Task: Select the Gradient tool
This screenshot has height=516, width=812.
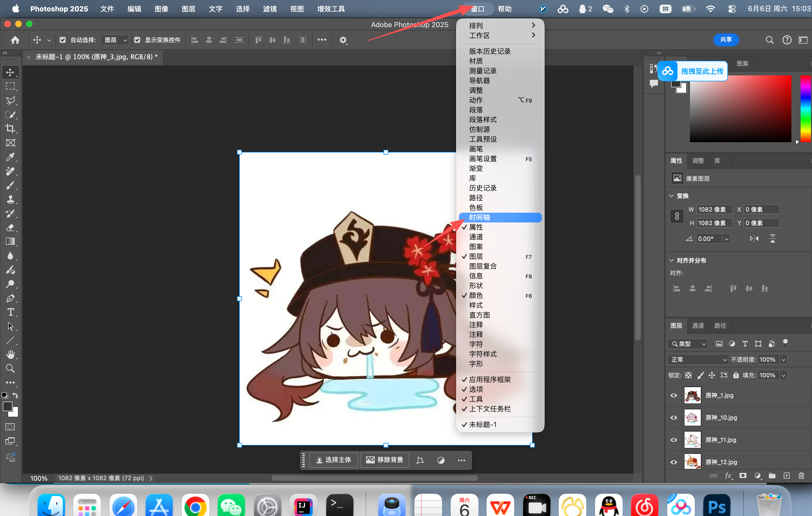Action: click(11, 241)
